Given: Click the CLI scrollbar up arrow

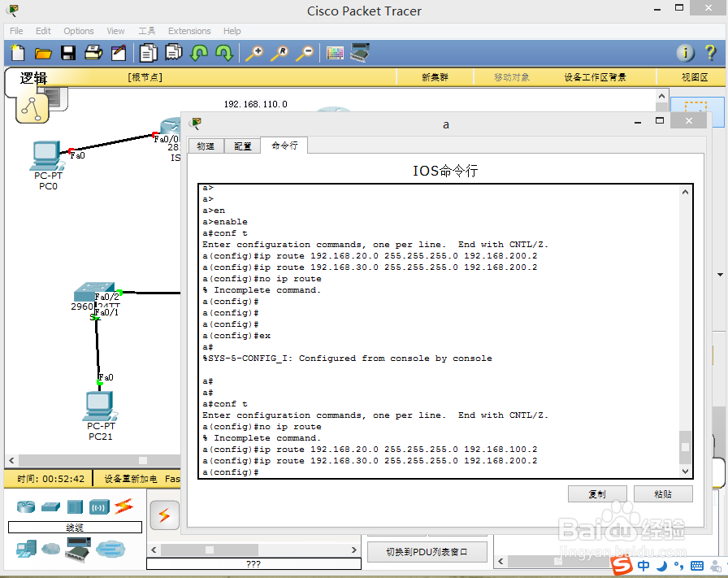Looking at the screenshot, I should pyautogui.click(x=685, y=191).
